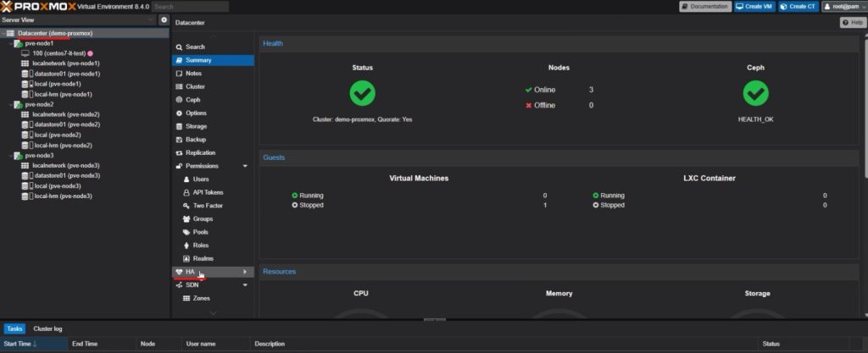Viewport: 868px width, 353px height.
Task: Open localnetwork (pve-node3)
Action: coord(66,166)
